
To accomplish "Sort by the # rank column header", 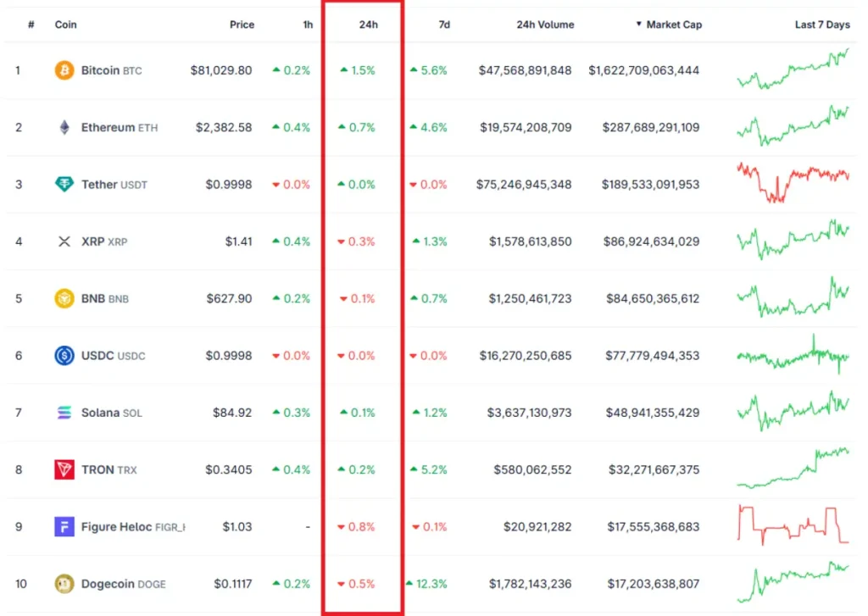I will point(31,25).
